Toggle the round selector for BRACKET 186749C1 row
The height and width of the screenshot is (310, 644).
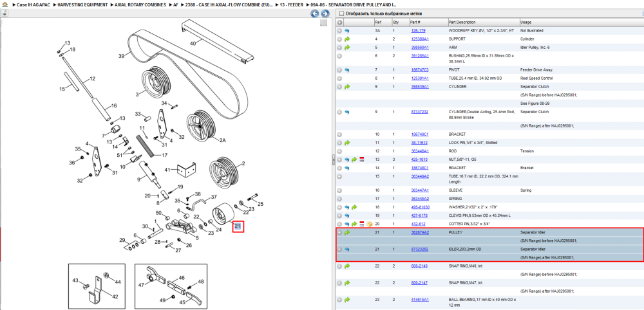tap(339, 134)
